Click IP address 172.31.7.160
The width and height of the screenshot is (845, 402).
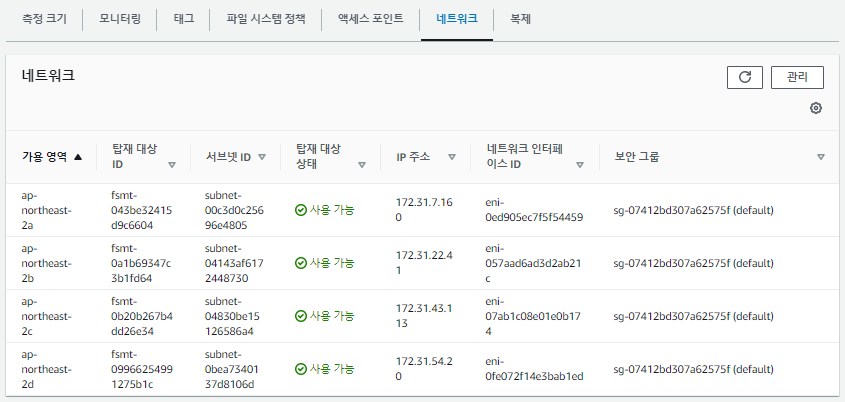424,210
